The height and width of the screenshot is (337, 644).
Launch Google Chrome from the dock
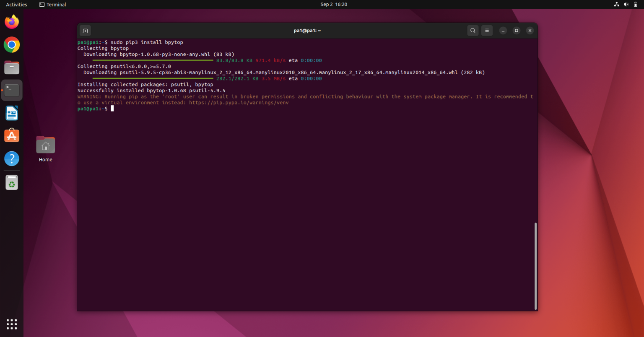pyautogui.click(x=11, y=45)
